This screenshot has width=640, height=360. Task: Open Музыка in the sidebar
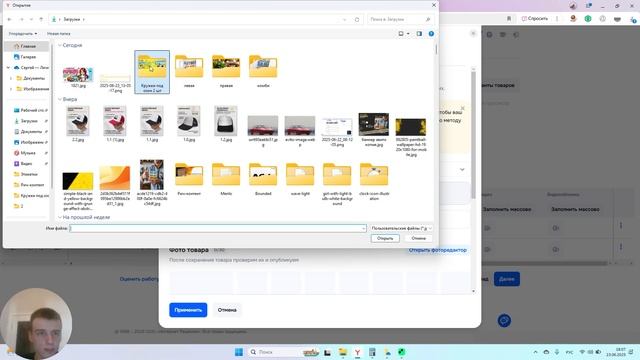(30, 153)
